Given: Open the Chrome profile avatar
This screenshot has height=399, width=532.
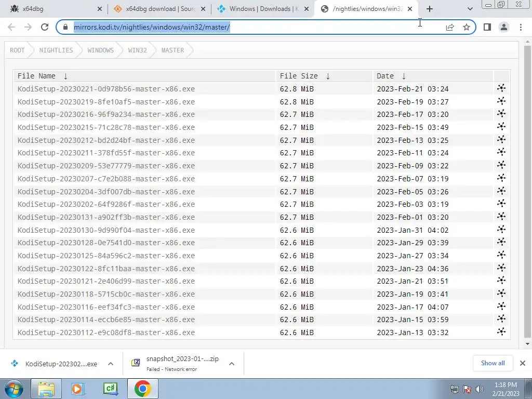Looking at the screenshot, I should (504, 27).
